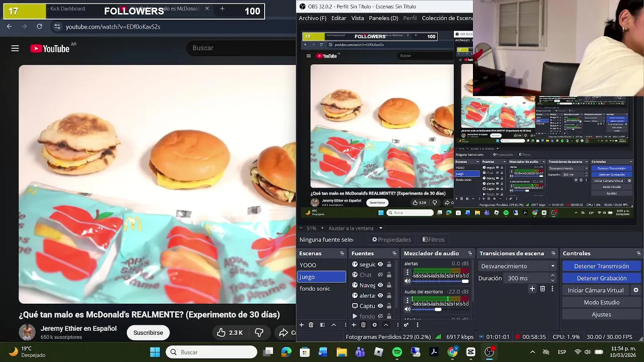
Task: Open Colección de Escenas menu
Action: coord(447,18)
